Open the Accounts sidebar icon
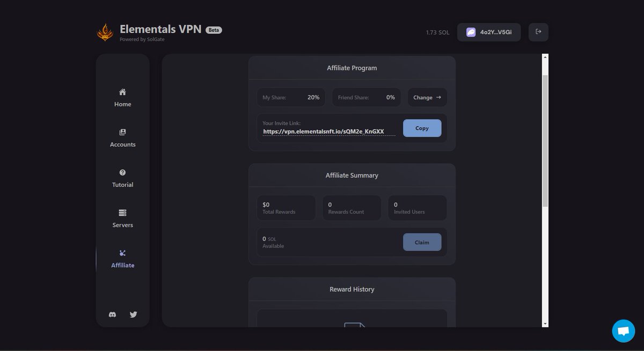Image resolution: width=644 pixels, height=351 pixels. point(122,132)
